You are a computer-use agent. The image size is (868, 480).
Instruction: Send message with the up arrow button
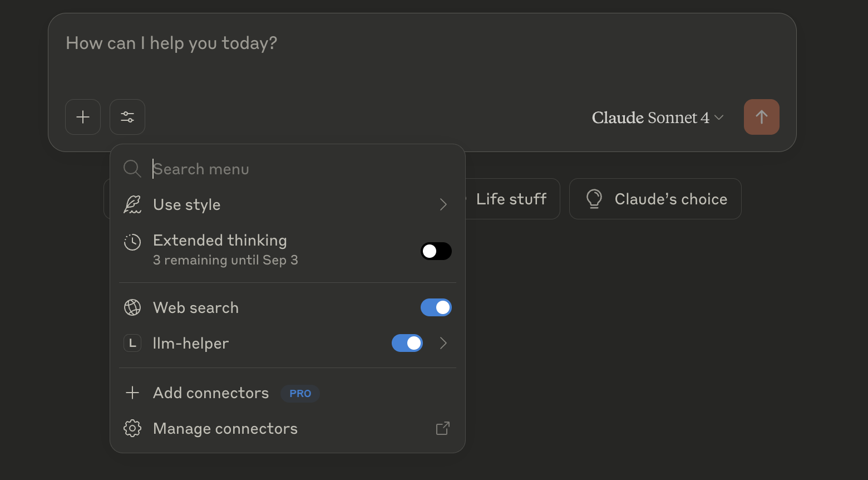761,117
